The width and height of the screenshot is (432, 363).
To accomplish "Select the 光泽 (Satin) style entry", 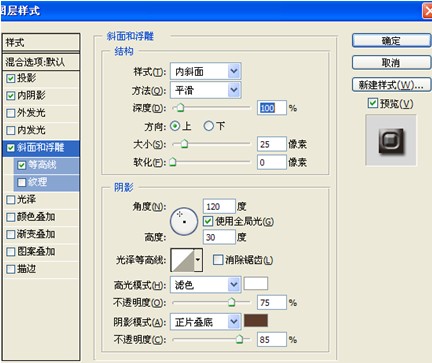I will coord(41,200).
